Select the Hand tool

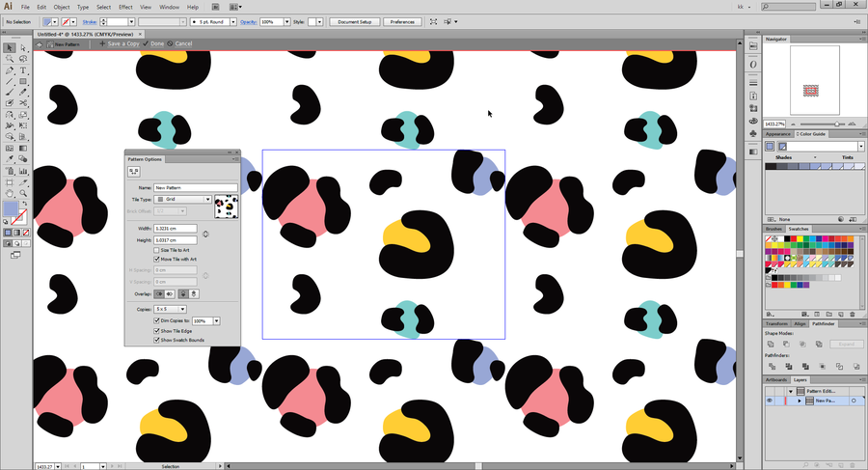10,193
